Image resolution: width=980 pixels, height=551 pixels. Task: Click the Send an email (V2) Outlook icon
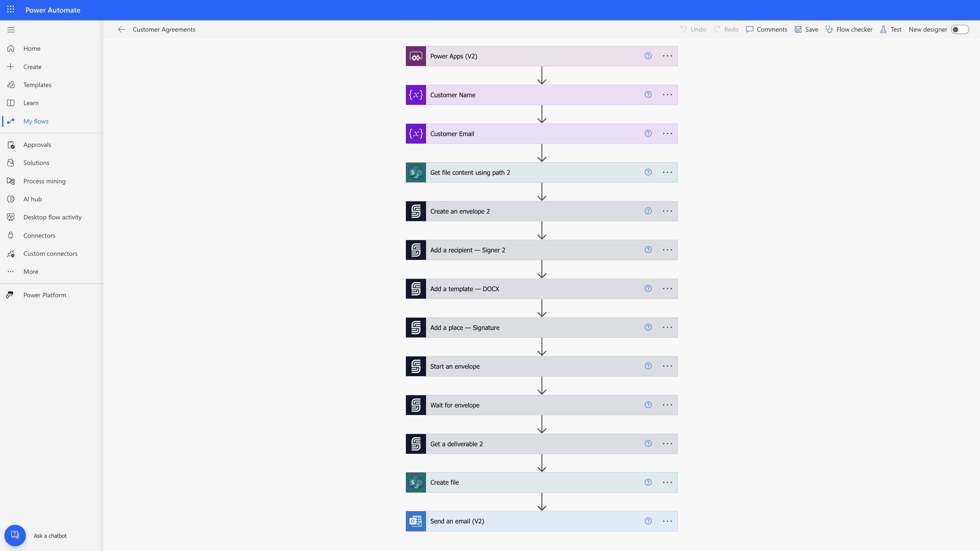coord(415,521)
